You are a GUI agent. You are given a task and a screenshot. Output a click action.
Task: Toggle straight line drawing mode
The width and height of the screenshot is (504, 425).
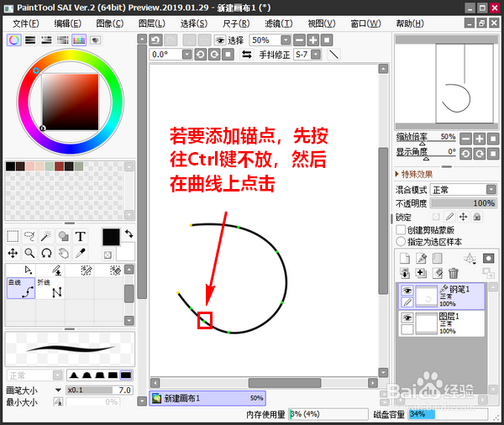click(333, 55)
